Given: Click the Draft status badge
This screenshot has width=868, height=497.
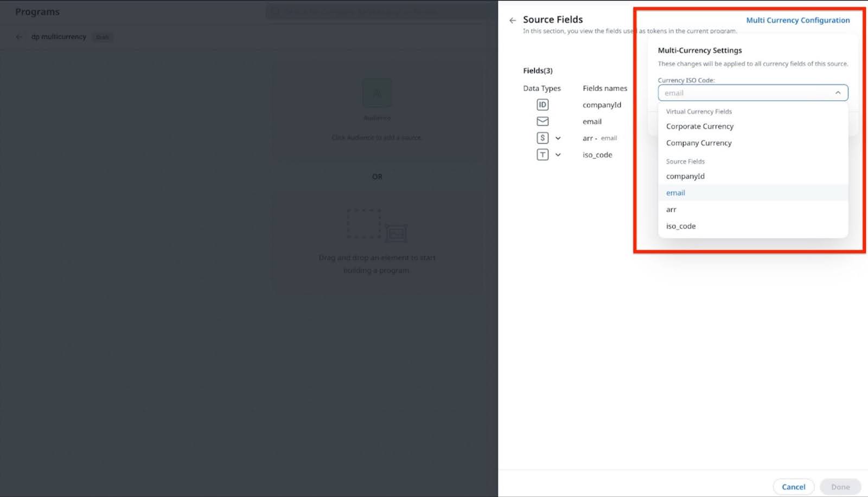Looking at the screenshot, I should tap(102, 37).
